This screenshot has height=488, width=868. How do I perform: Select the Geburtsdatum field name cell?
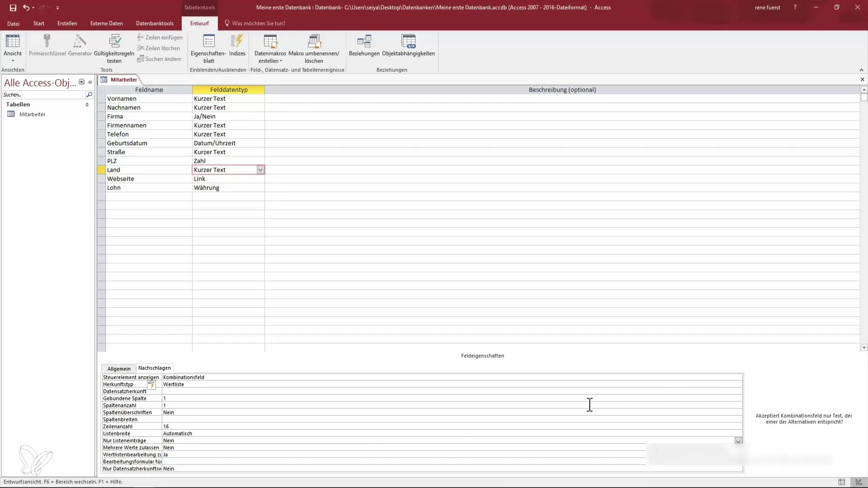pos(149,143)
